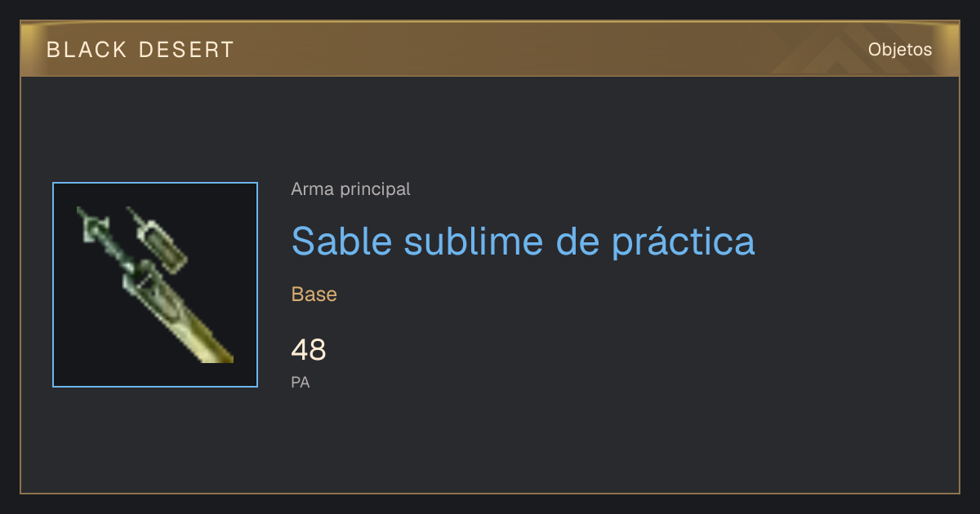Click the 48 attack value
The width and height of the screenshot is (980, 514).
309,350
